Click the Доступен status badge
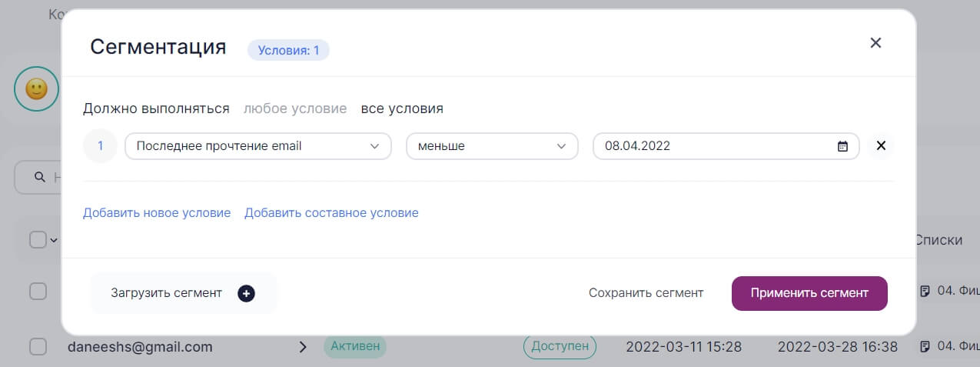The height and width of the screenshot is (367, 980). (560, 346)
